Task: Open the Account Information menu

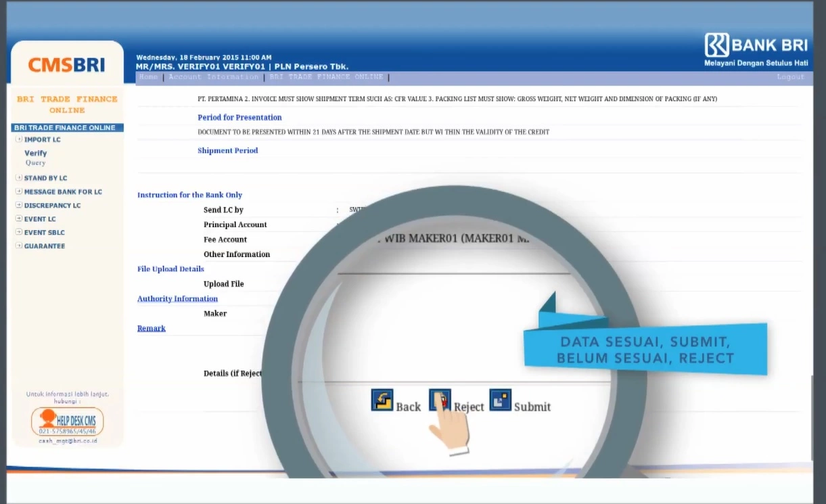Action: coord(214,77)
